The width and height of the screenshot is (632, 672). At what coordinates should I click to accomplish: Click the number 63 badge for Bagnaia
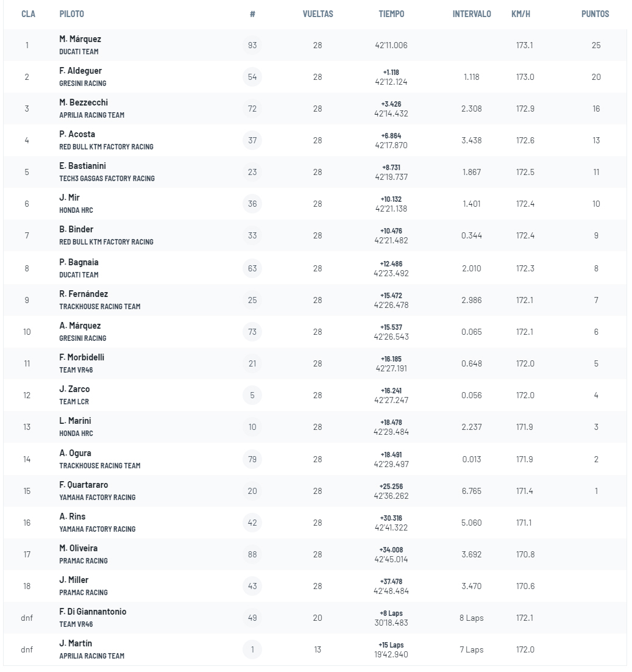252,268
